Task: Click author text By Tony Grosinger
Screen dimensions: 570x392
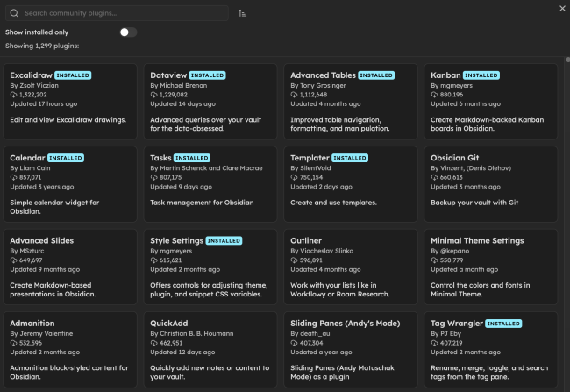Action: pyautogui.click(x=318, y=85)
